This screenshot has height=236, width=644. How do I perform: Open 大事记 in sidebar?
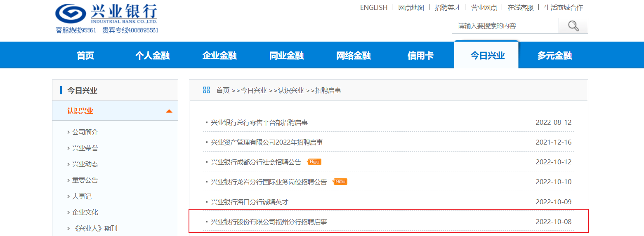[82, 196]
